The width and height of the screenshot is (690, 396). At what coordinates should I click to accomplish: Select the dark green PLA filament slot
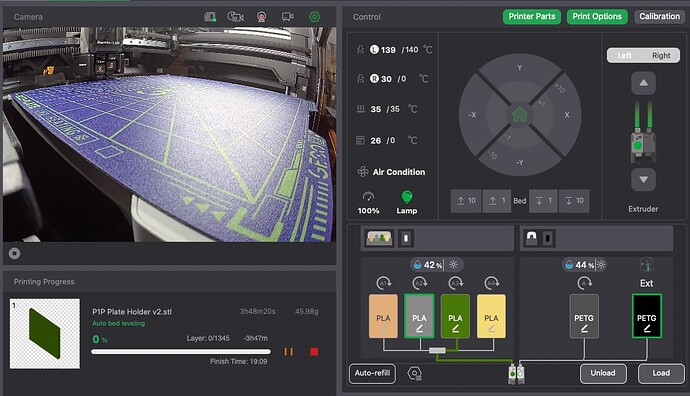[x=455, y=316]
